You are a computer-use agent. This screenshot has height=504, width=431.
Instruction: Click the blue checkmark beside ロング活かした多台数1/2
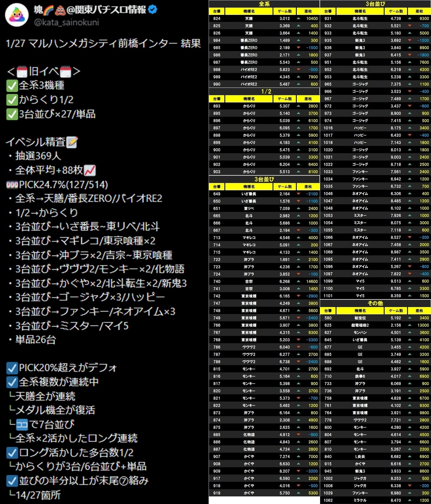(12, 453)
